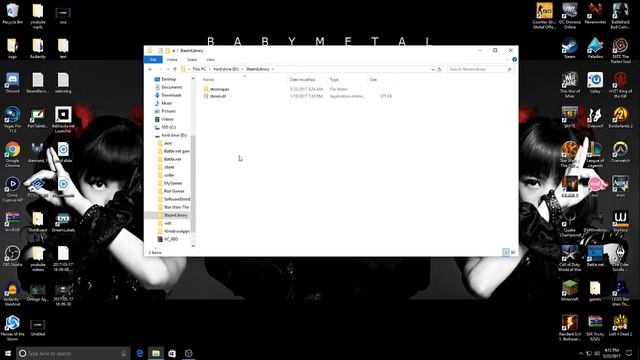This screenshot has width=640, height=360.
Task: Click the Windows taskbar search box
Action: 73,353
